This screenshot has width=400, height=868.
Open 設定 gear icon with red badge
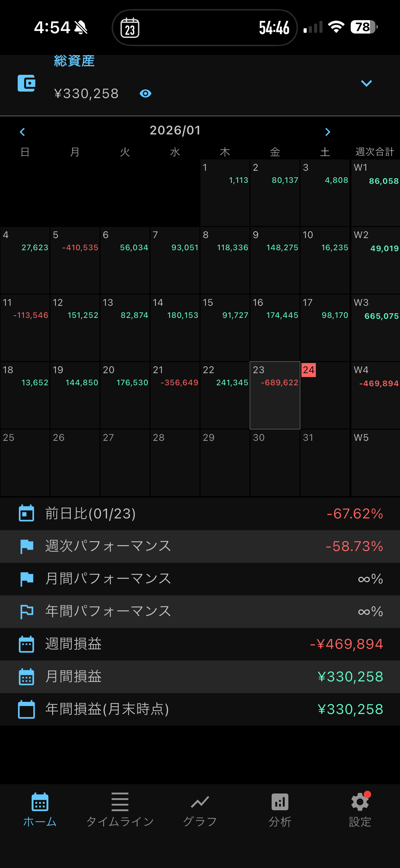(360, 802)
